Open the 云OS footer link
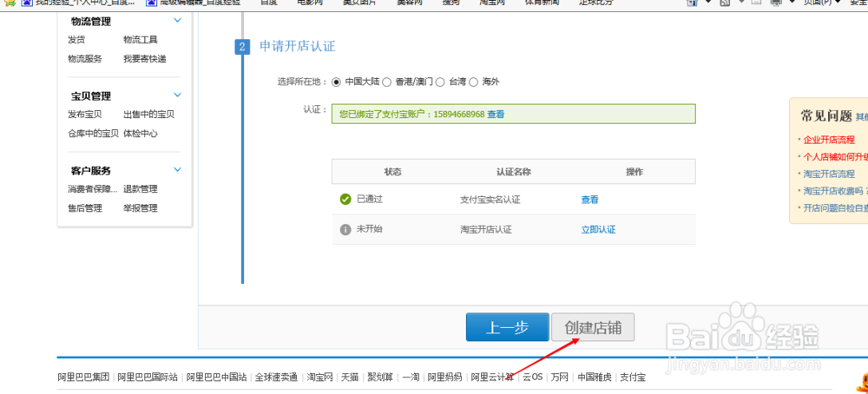Screen dimensions: 868x394 533,378
